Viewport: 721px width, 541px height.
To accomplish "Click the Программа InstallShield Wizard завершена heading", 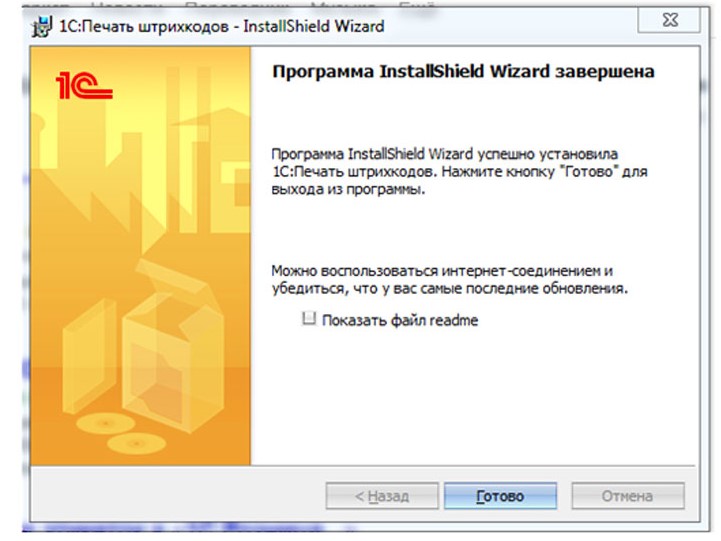I will coord(463,72).
